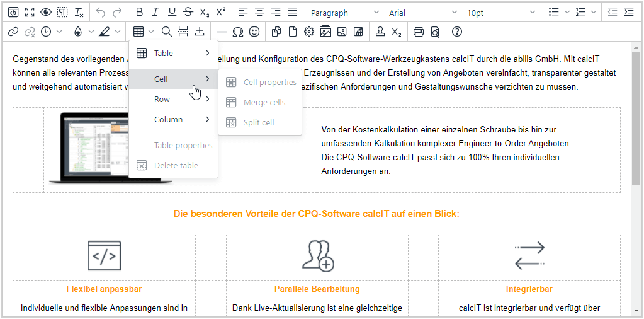Expand the date/time format arrow
The height and width of the screenshot is (319, 644).
point(59,32)
